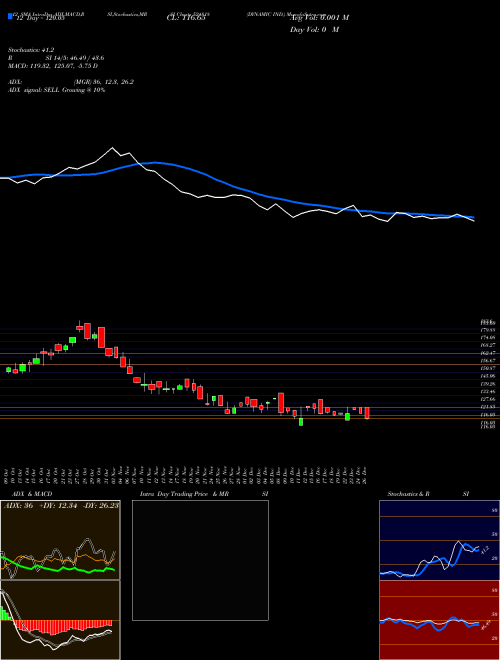The height and width of the screenshot is (660, 500).
Task: Click the 'Intra Day Trading Price & MR' title
Action: click(184, 494)
